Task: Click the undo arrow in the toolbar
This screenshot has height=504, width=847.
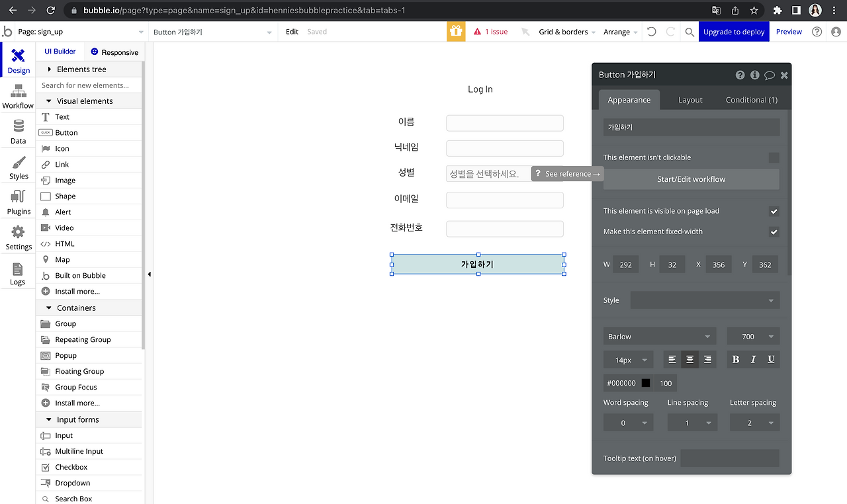Action: [x=652, y=31]
